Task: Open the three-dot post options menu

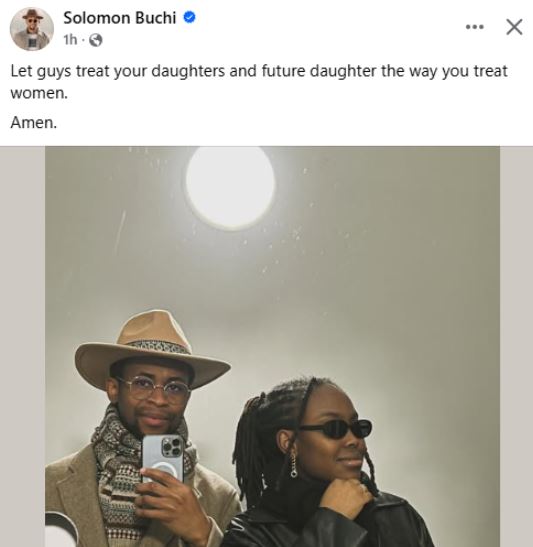Action: [475, 27]
